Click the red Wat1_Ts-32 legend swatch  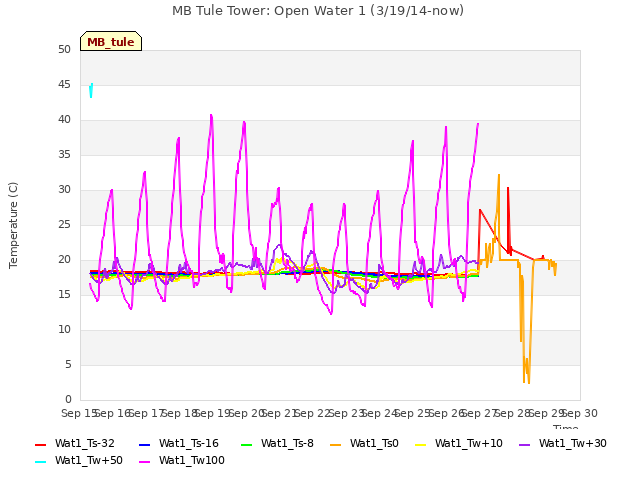click(40, 444)
